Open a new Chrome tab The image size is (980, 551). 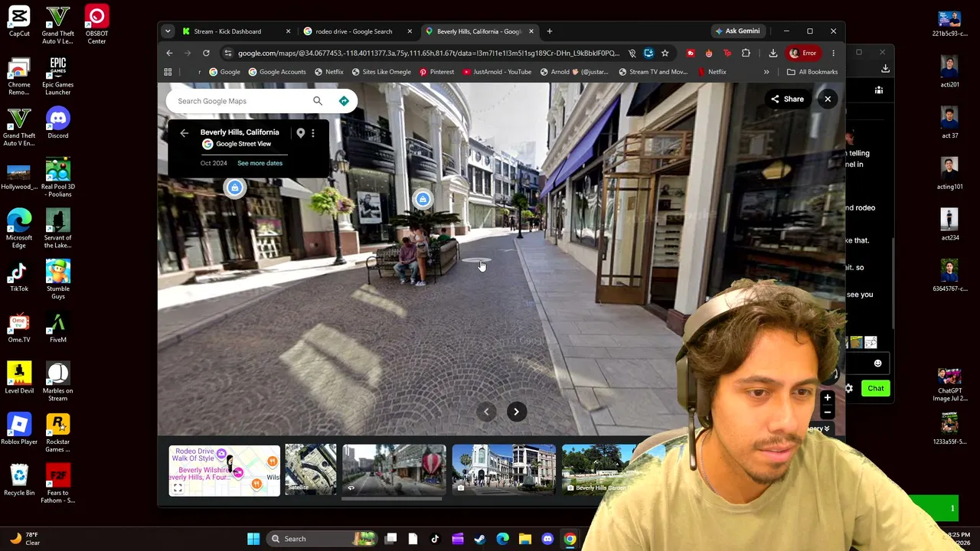[x=550, y=31]
